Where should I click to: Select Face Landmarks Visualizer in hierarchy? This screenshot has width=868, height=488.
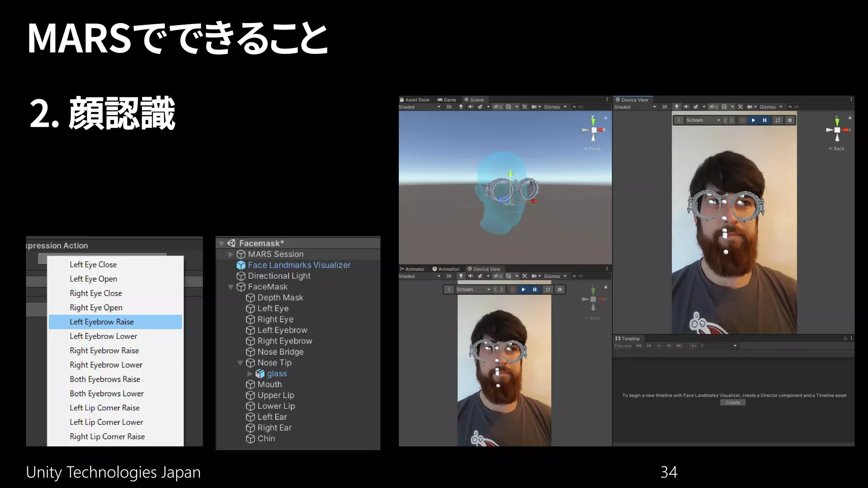coord(293,265)
